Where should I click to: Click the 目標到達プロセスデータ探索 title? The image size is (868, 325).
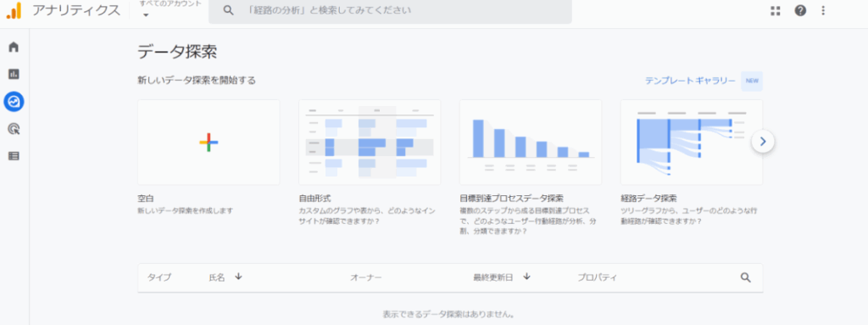(x=512, y=198)
